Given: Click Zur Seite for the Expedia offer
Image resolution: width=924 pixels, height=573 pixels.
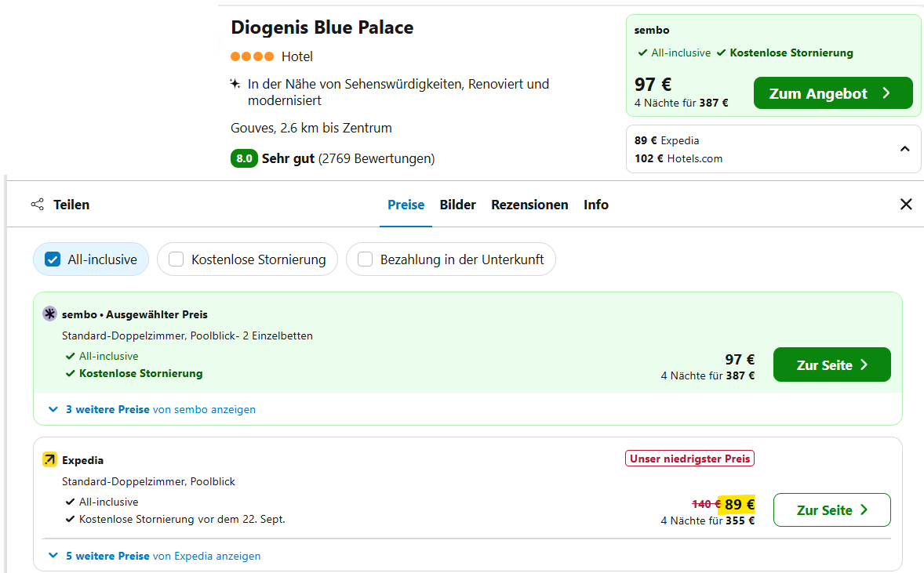Looking at the screenshot, I should [x=831, y=510].
